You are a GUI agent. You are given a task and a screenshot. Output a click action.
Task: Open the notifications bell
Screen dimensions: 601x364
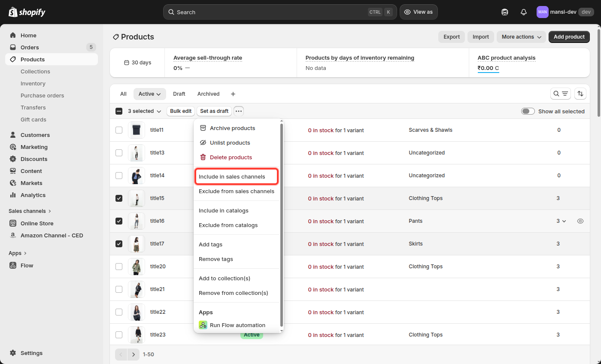524,12
